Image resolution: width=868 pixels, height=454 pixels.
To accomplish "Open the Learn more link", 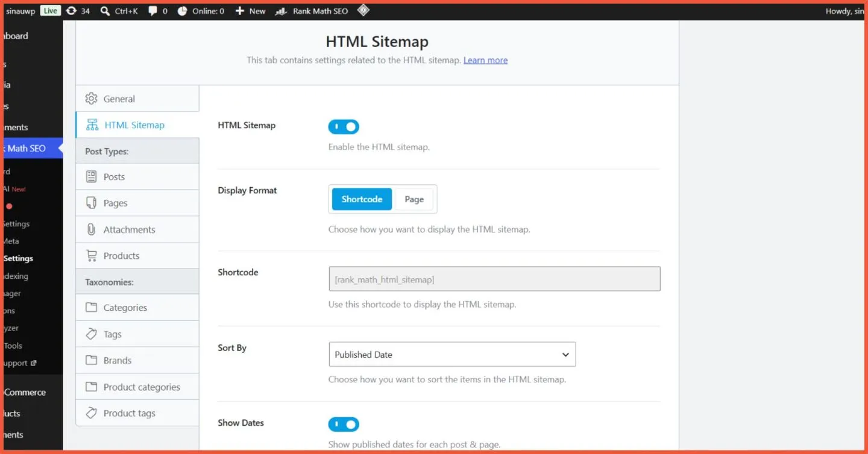I will [485, 60].
